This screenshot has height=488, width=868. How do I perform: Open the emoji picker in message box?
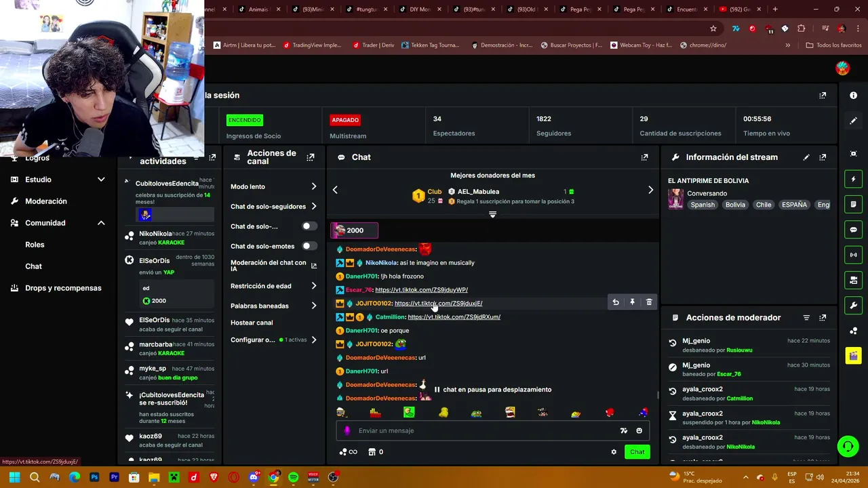(639, 430)
